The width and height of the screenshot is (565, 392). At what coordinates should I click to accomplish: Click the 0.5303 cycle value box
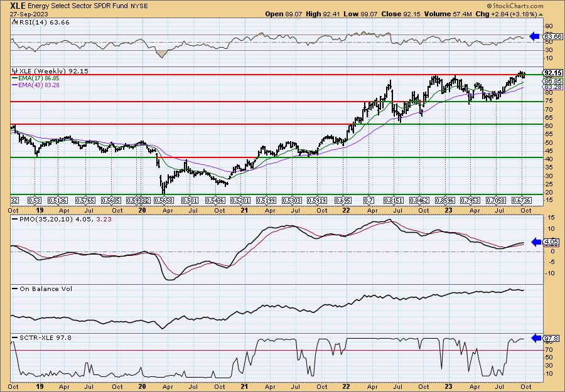[291, 200]
